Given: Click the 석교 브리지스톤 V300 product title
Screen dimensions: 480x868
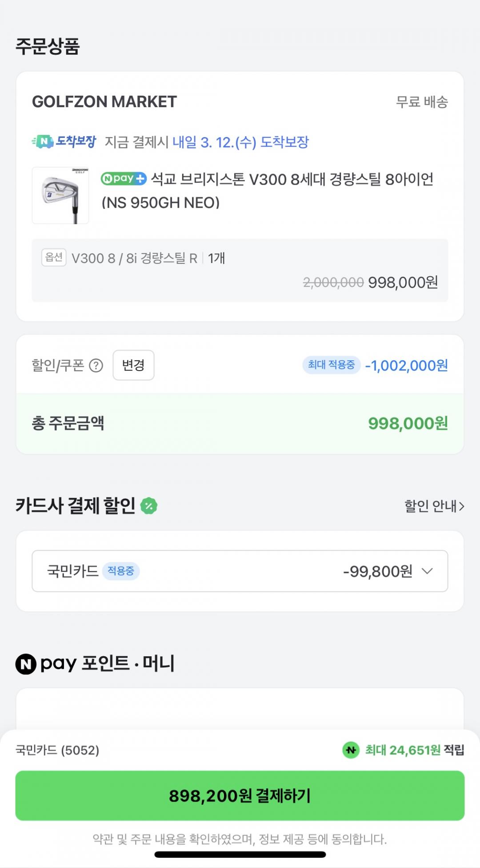Looking at the screenshot, I should tap(268, 190).
